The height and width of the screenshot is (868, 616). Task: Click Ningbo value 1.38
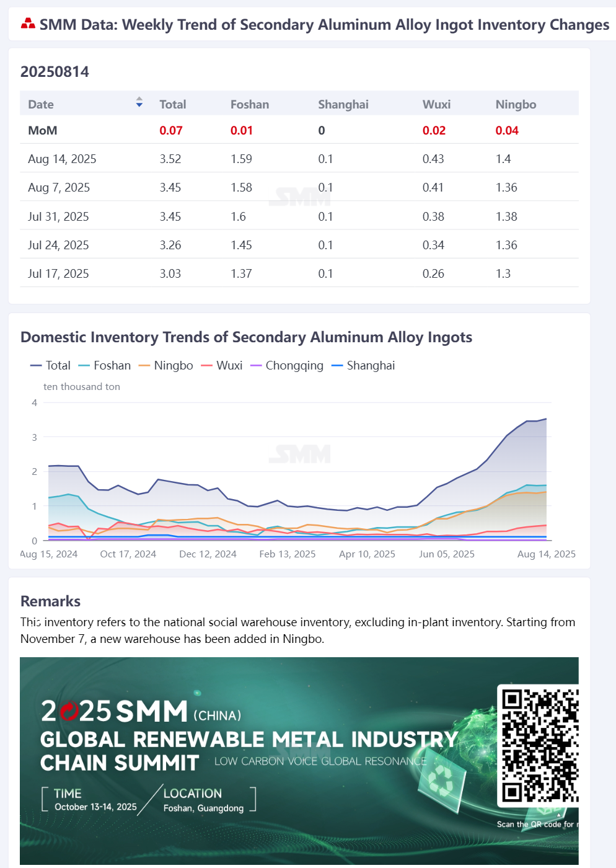(506, 216)
